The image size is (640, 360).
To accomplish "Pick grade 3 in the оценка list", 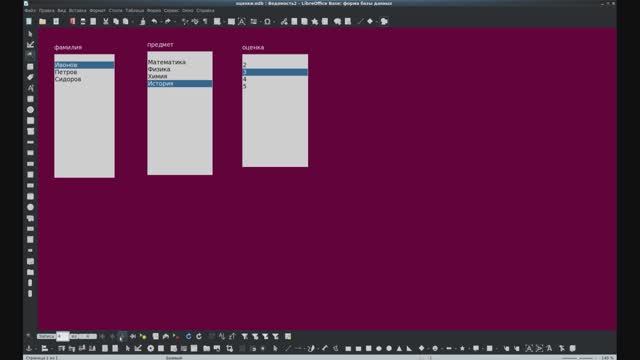I will tap(275, 72).
